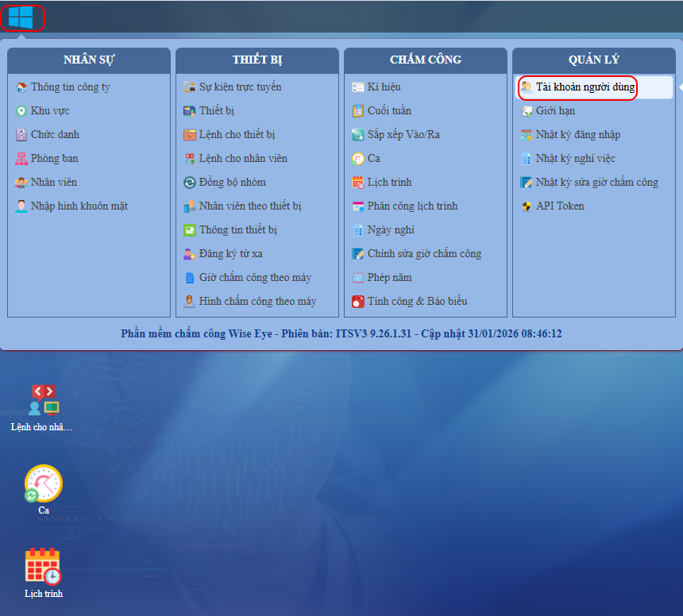Click the Windows start menu icon
This screenshot has width=683, height=616.
click(x=21, y=17)
